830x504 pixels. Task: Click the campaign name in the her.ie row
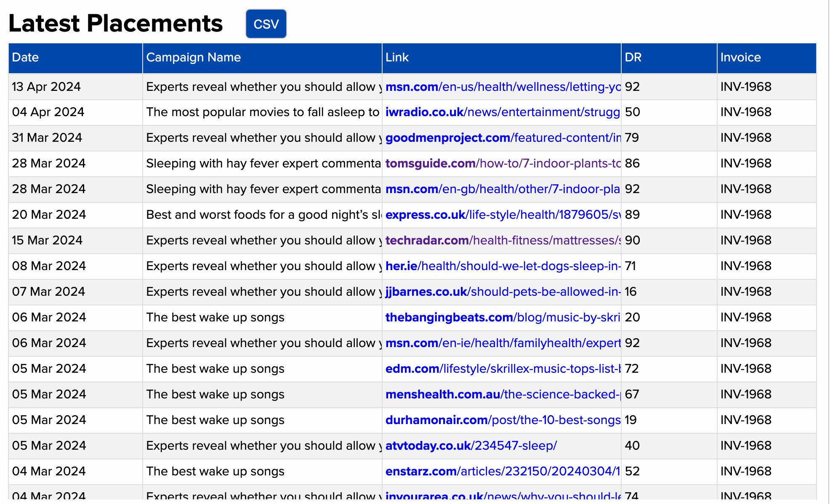tap(264, 266)
